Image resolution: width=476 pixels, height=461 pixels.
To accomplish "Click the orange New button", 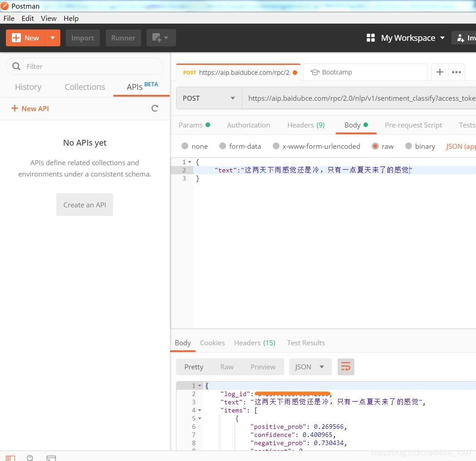I will point(25,38).
